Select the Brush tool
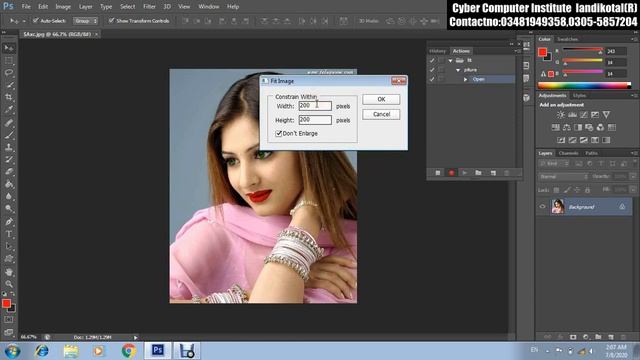The image size is (640, 360). pos(9,134)
